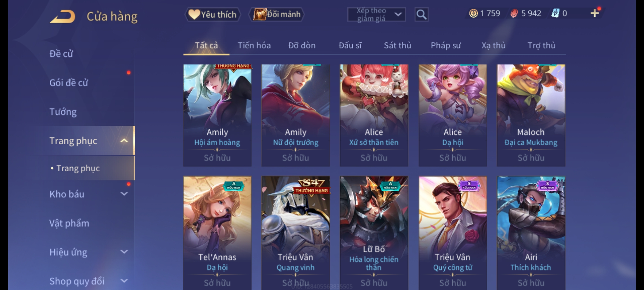Open Yêu thích favorites heart button

(x=213, y=14)
